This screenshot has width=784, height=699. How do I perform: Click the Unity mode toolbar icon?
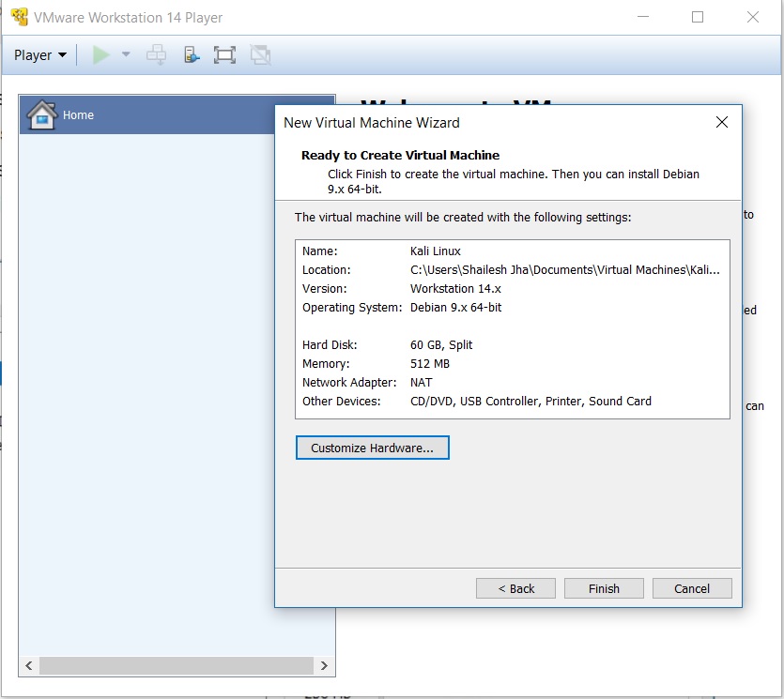click(260, 55)
